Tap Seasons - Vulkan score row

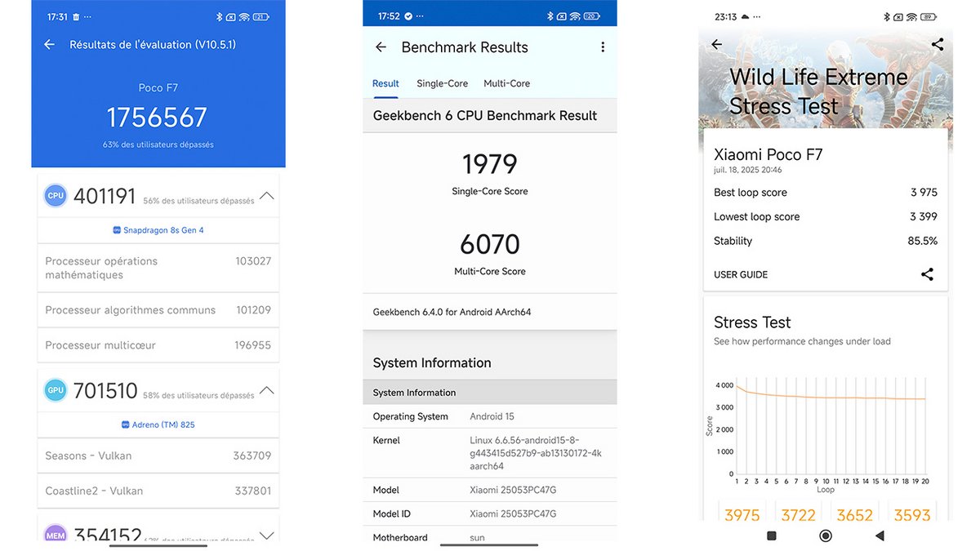(x=158, y=455)
